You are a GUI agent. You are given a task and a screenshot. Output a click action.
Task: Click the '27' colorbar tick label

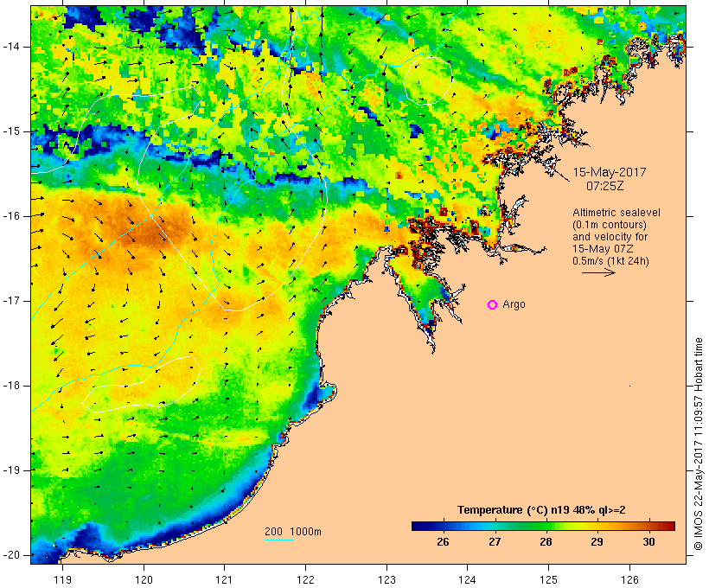click(495, 542)
